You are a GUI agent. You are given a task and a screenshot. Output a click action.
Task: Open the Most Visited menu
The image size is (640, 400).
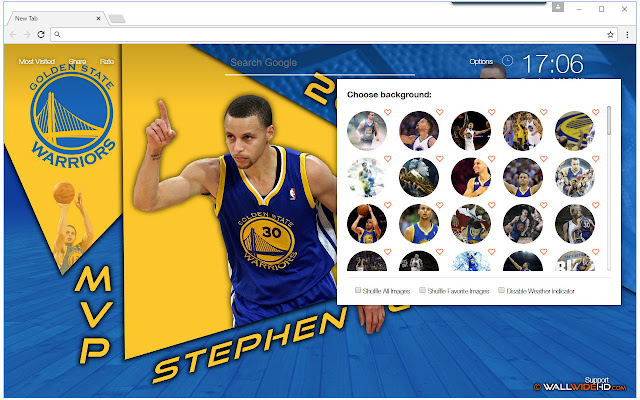(x=37, y=62)
